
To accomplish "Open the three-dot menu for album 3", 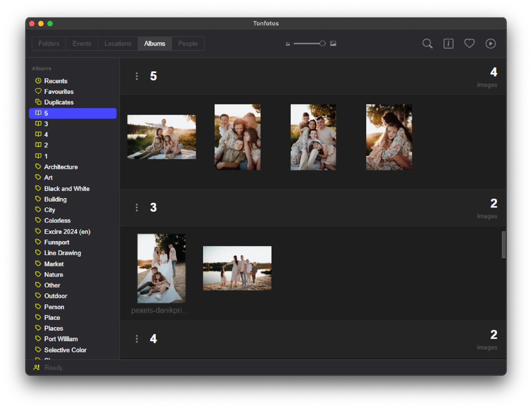I will (137, 207).
